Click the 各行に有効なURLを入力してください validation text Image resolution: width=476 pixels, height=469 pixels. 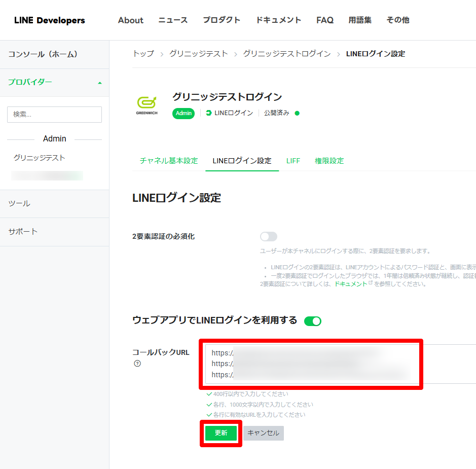pyautogui.click(x=259, y=415)
